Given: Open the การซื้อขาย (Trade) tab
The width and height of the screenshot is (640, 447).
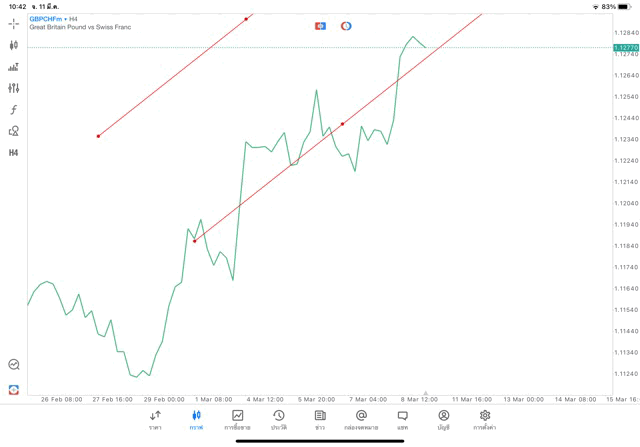Looking at the screenshot, I should (x=237, y=419).
